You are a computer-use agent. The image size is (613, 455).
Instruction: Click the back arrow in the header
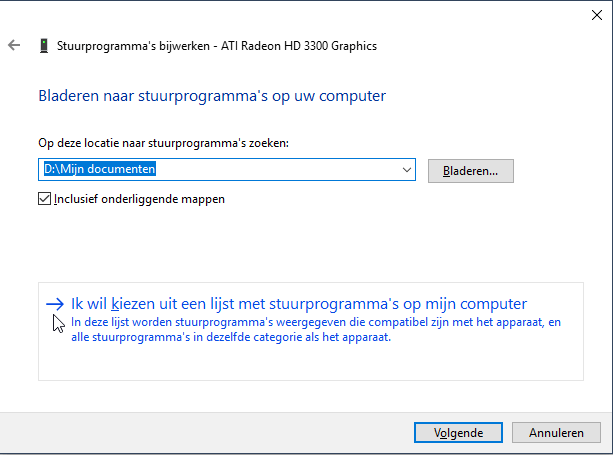coord(14,46)
